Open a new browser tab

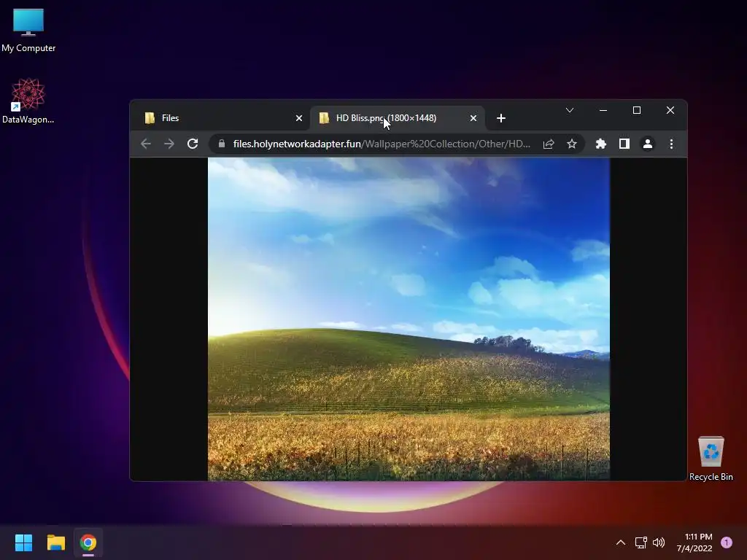coord(500,118)
